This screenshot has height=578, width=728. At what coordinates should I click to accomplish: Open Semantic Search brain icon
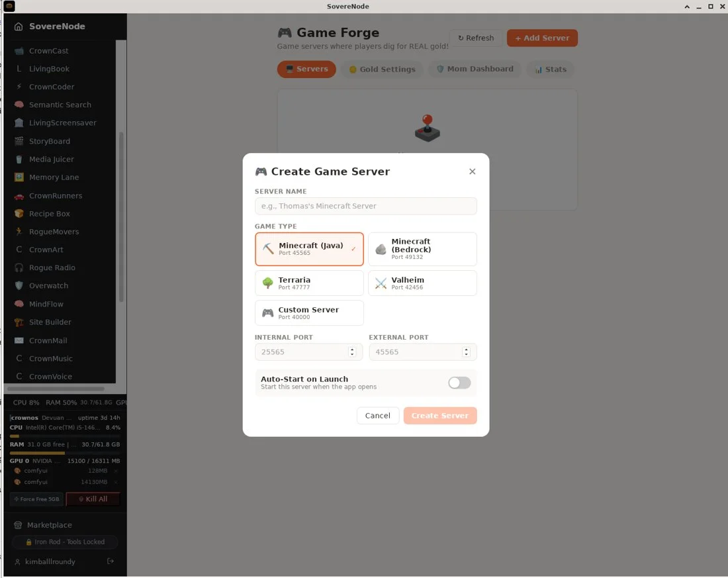(x=19, y=105)
